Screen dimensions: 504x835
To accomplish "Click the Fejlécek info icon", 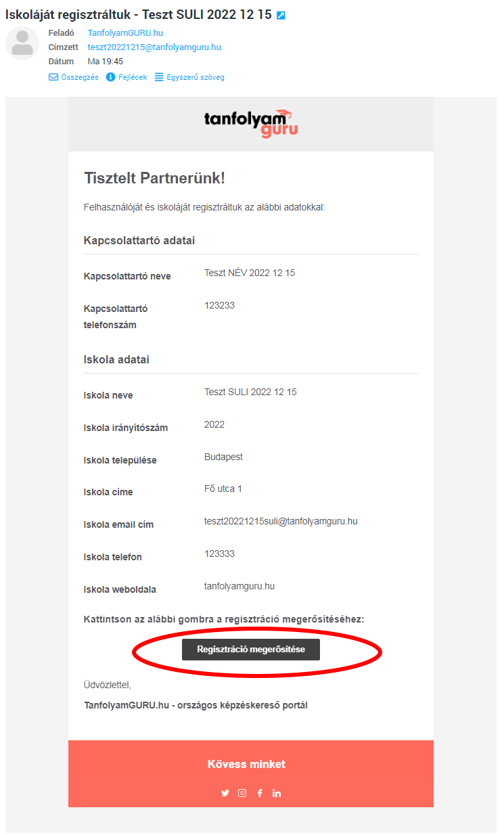I will point(111,77).
